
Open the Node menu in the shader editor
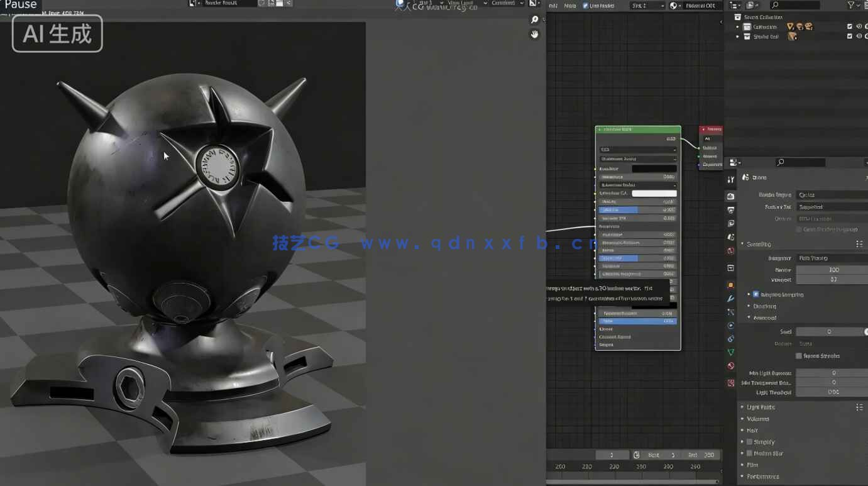tap(569, 4)
